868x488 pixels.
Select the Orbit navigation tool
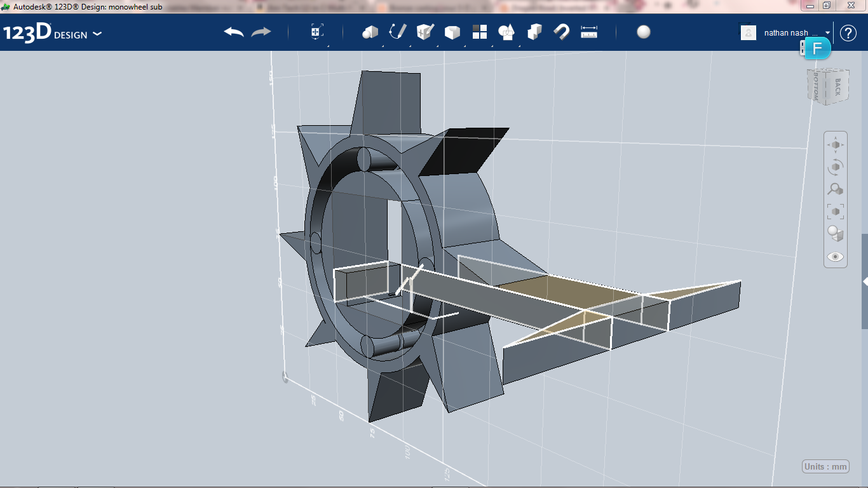836,167
